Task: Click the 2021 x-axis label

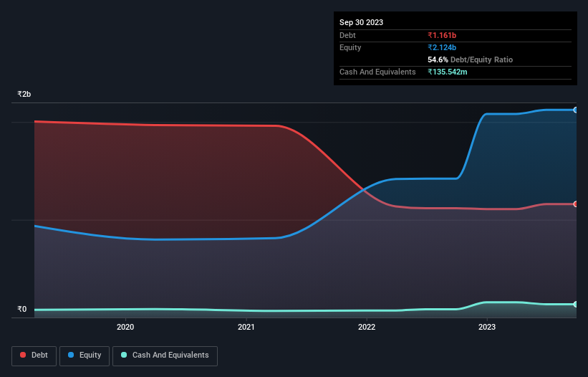Action: pyautogui.click(x=246, y=327)
